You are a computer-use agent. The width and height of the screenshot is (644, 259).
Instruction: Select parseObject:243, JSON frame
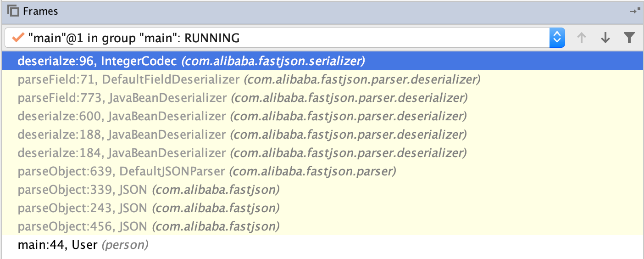[x=148, y=208]
